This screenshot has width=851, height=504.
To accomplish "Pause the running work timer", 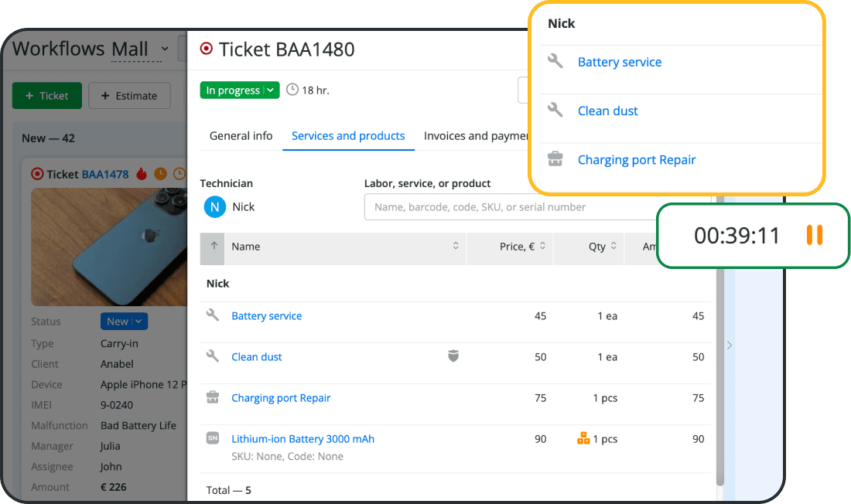I will click(814, 235).
